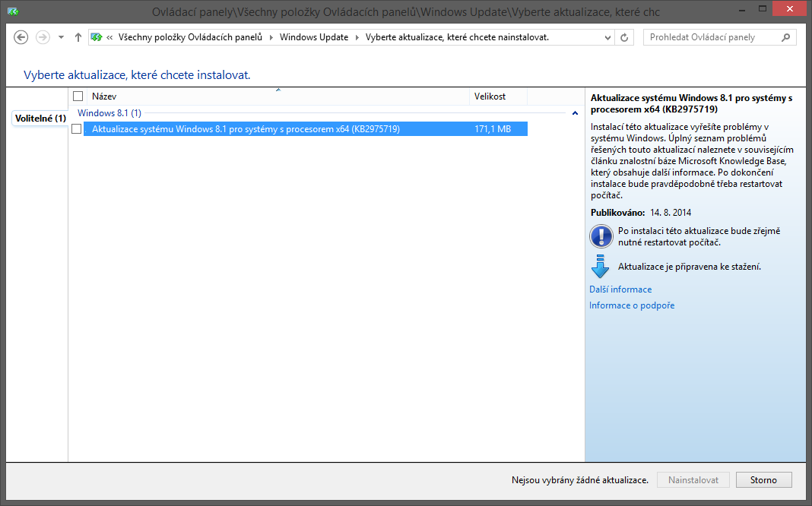Image resolution: width=812 pixels, height=506 pixels.
Task: Click the Windows Update icon in address bar
Action: (x=97, y=37)
